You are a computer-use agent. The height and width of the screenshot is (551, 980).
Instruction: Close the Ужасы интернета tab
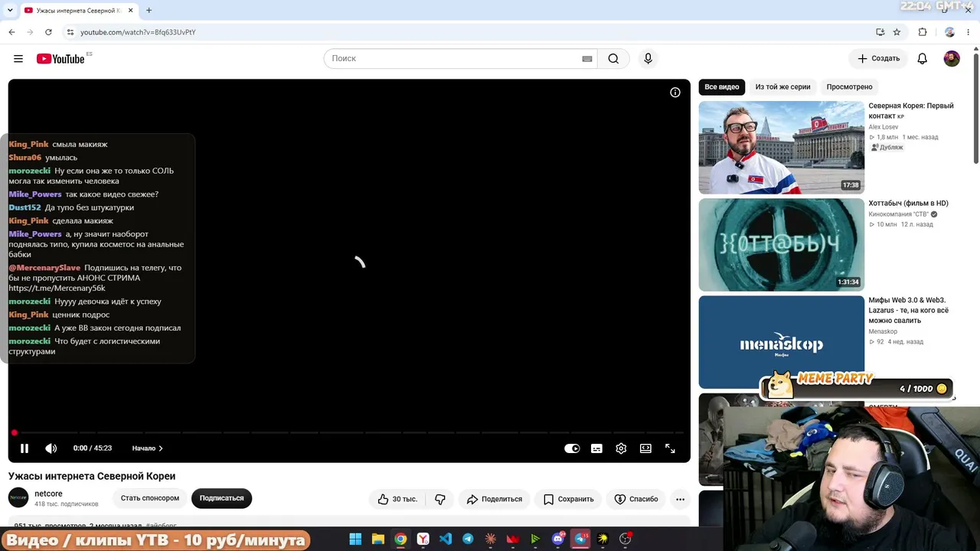(131, 11)
